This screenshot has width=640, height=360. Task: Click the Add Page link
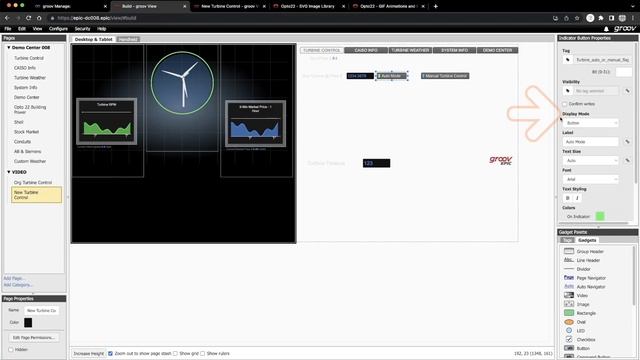[14, 278]
